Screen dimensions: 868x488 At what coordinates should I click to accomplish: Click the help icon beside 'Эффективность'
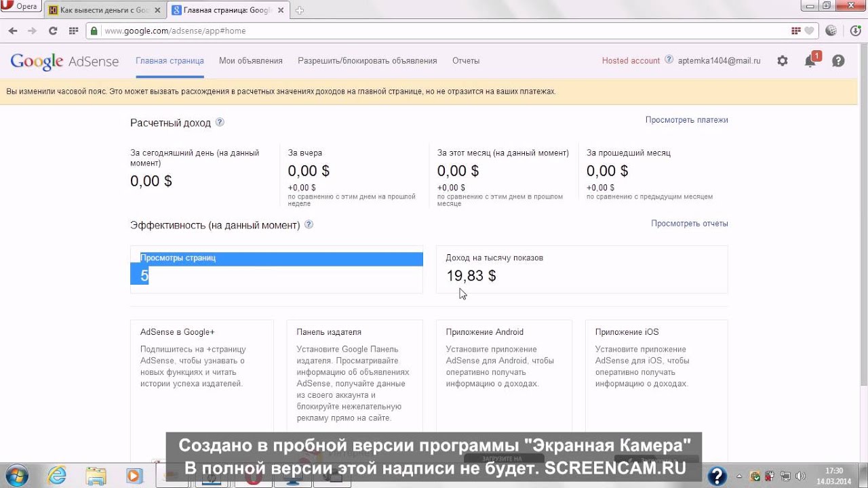coord(309,224)
